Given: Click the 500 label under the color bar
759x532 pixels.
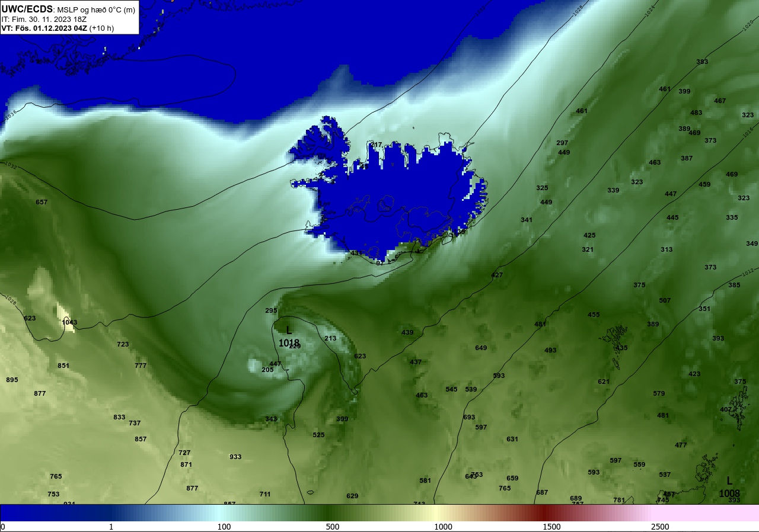Looking at the screenshot, I should coord(332,527).
